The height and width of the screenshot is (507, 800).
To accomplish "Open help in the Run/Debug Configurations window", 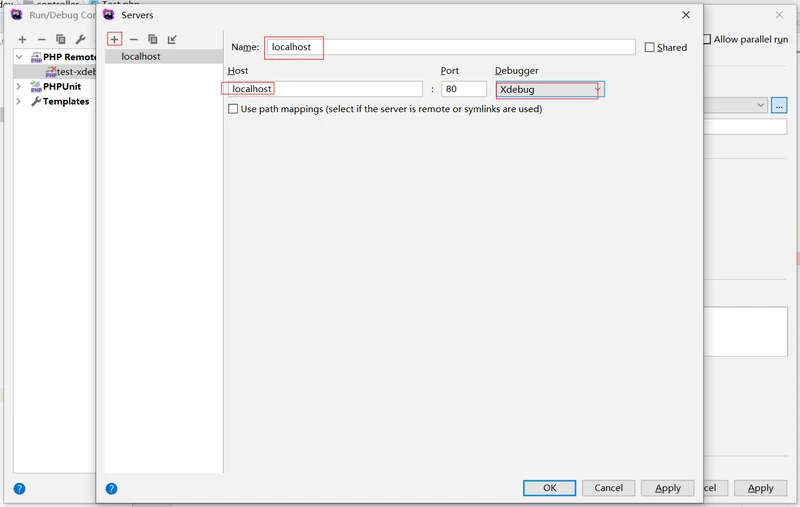I will click(19, 489).
